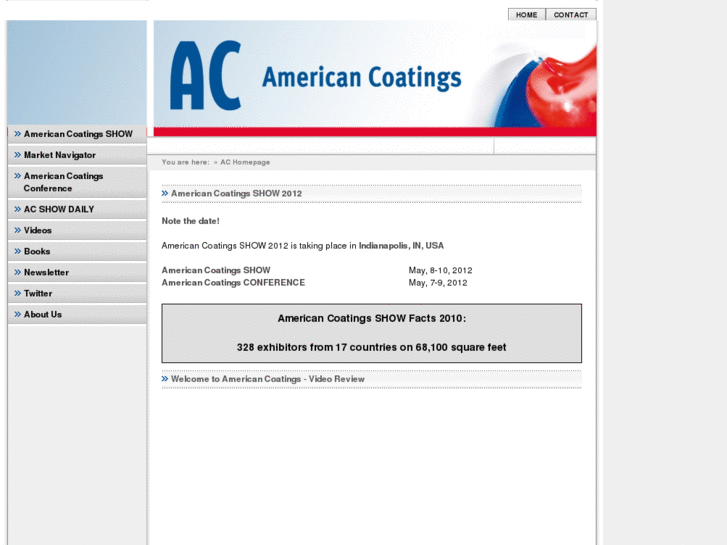This screenshot has height=545, width=727.
Task: Click the American Coatings CONFERENCE row label
Action: pyautogui.click(x=233, y=283)
